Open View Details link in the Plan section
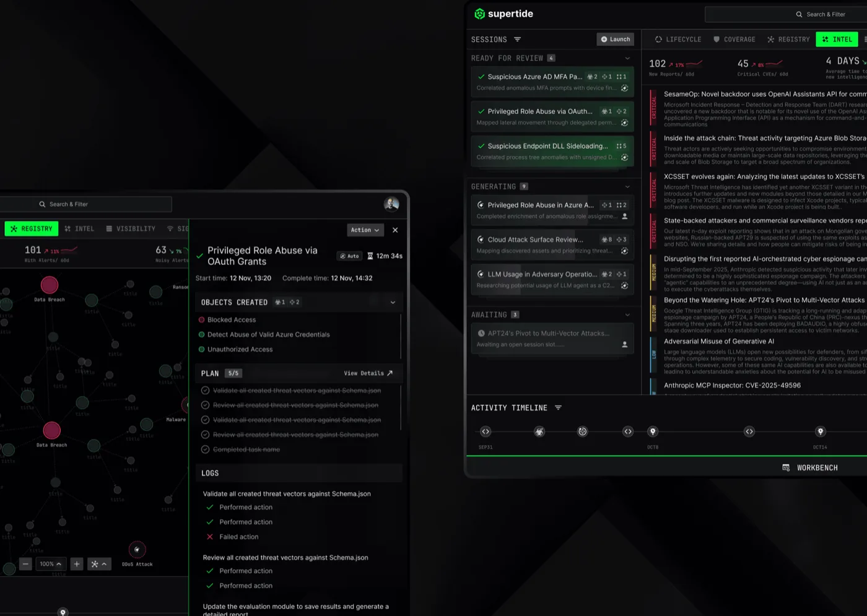 click(x=368, y=373)
